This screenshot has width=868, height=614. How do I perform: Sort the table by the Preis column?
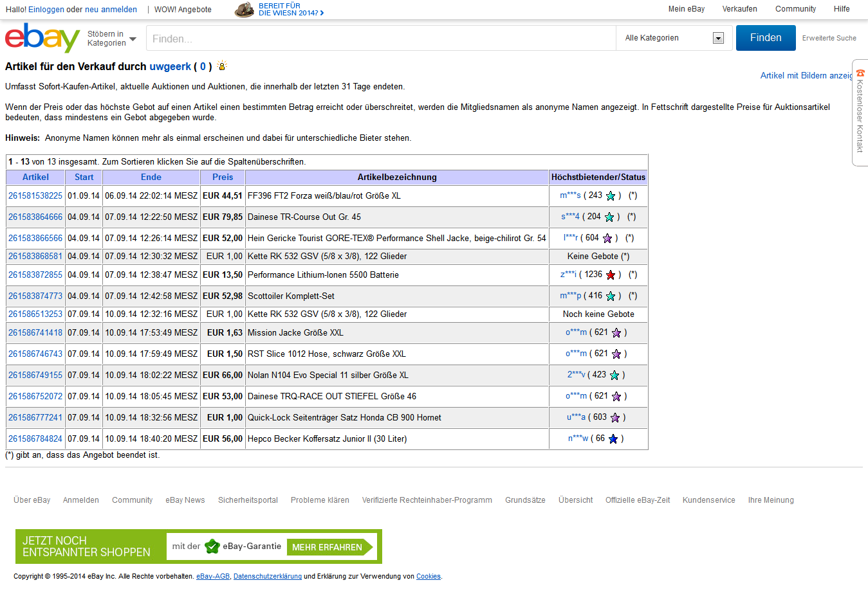pos(223,177)
